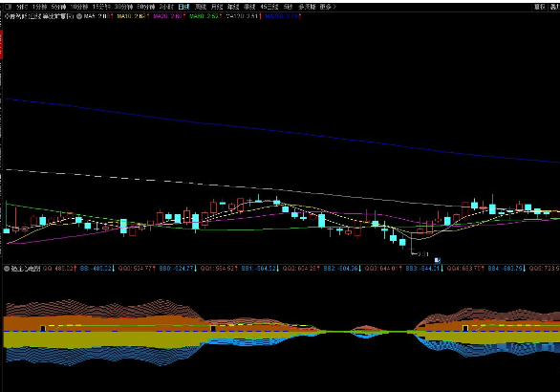Image resolution: width=560 pixels, height=392 pixels.
Task: Click the rightmost black square signal marker in lower panel
Action: pyautogui.click(x=465, y=328)
